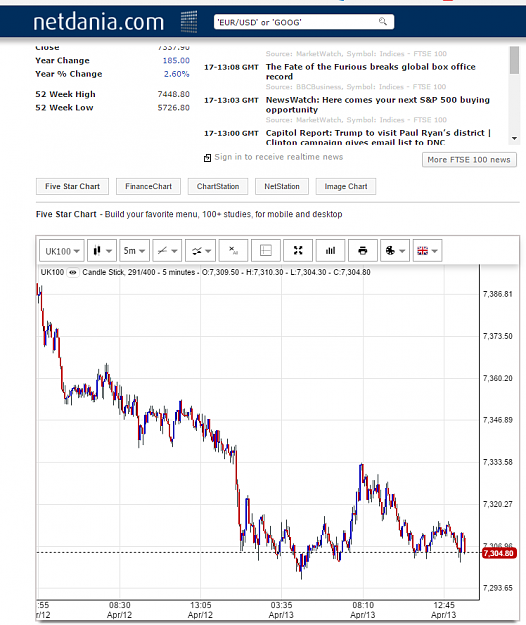Toggle the crosshair grid layout icon
Image resolution: width=526 pixels, height=625 pixels.
[x=266, y=251]
